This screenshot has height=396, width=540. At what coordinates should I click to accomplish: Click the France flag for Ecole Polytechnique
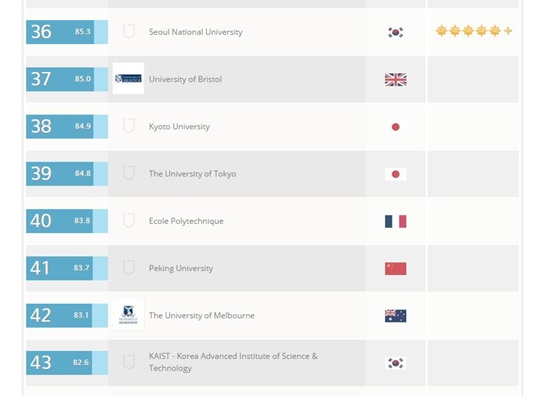click(395, 221)
